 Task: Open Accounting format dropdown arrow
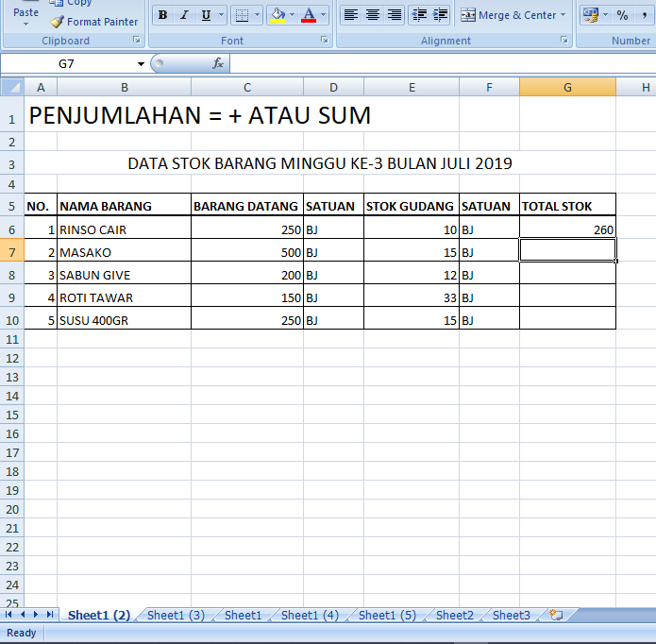[x=605, y=15]
